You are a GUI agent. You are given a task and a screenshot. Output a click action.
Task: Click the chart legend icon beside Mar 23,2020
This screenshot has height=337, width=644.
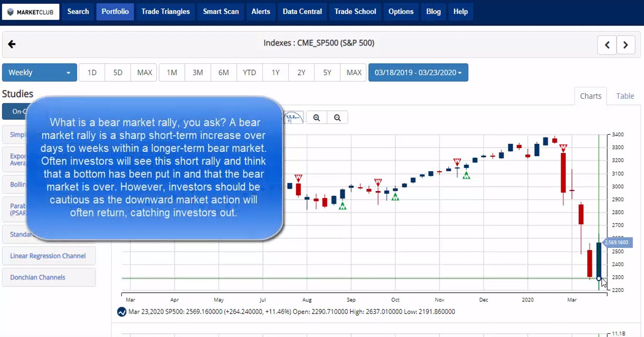[121, 311]
